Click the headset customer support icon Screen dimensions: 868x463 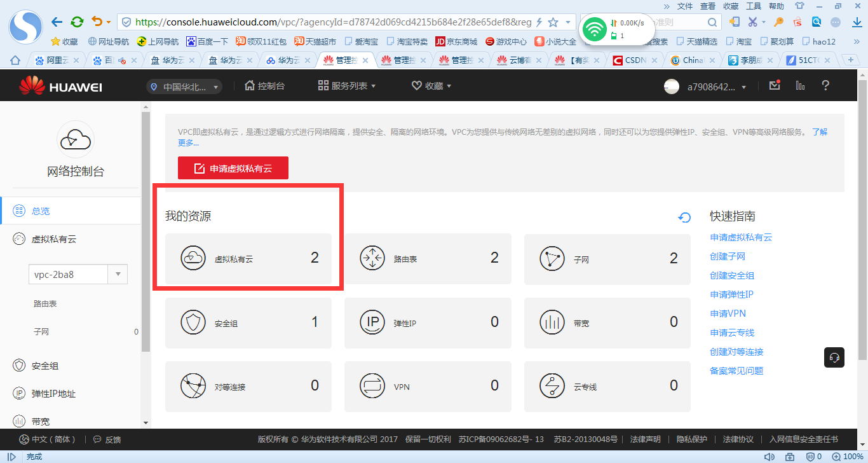point(835,357)
